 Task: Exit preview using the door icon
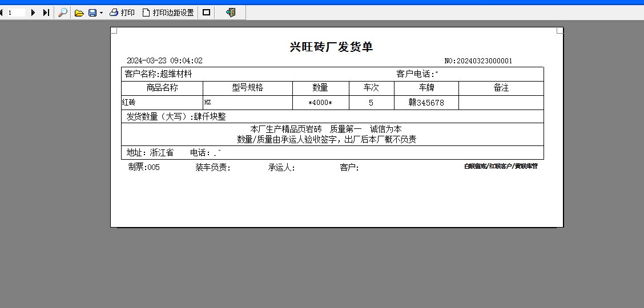[x=231, y=13]
